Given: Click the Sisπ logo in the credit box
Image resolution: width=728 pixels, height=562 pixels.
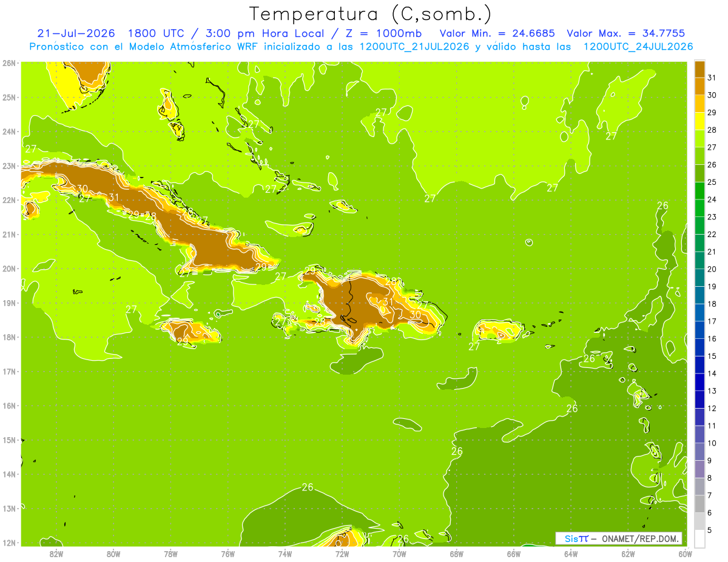Looking at the screenshot, I should point(576,538).
